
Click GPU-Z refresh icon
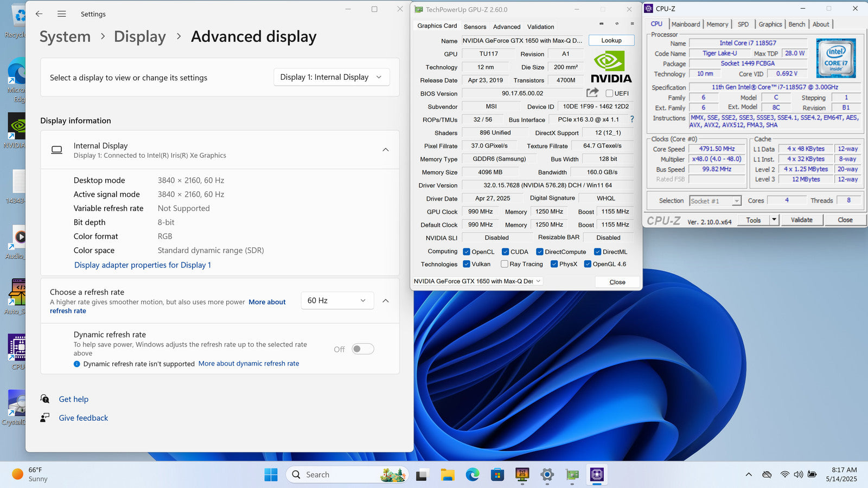(617, 24)
